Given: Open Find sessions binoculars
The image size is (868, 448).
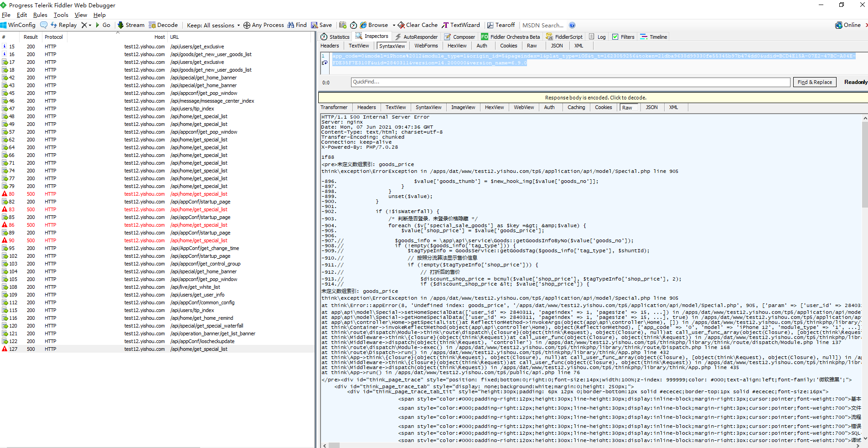Looking at the screenshot, I should pos(297,25).
